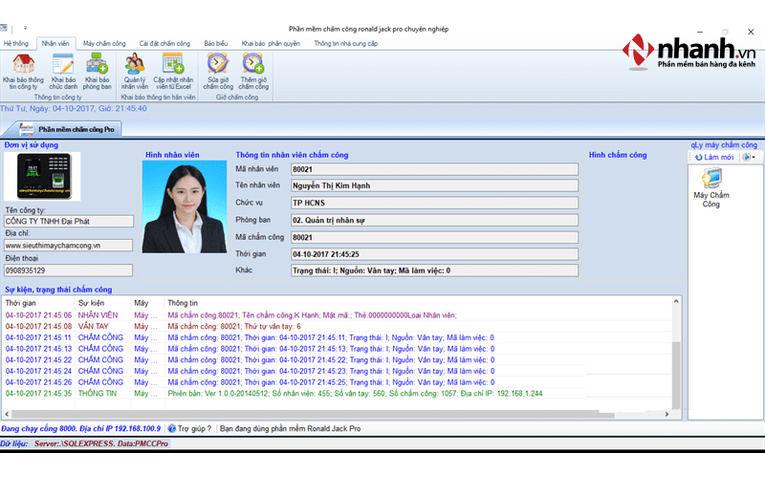Open Khai báo thông tin công ty tool
Screen dimensions: 765x478
[x=23, y=72]
